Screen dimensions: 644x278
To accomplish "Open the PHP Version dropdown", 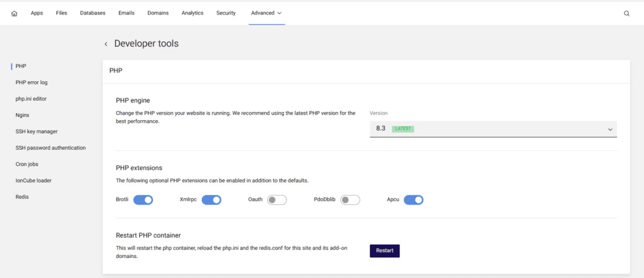I will (x=493, y=129).
